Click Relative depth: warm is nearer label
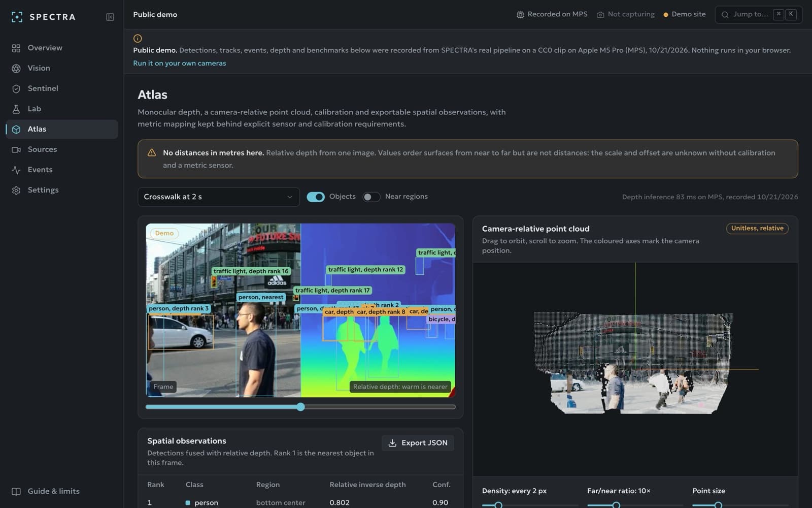 pos(400,387)
